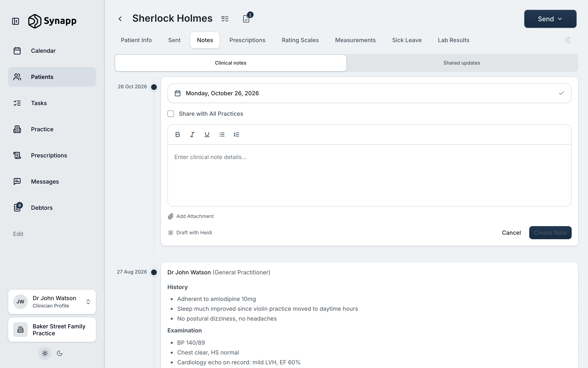Image resolution: width=588 pixels, height=368 pixels.
Task: Enable Share with All Practices checkbox
Action: coord(171,114)
